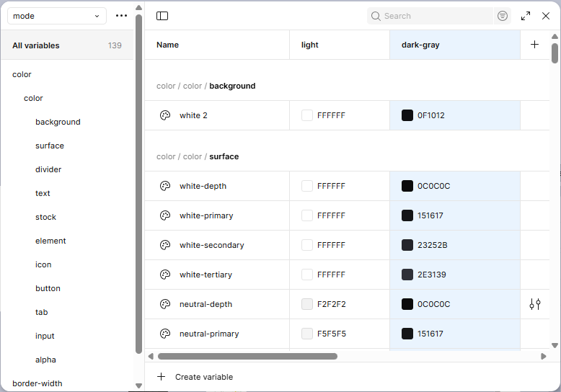This screenshot has height=392, width=561.
Task: Click the palette icon for white-depth
Action: [165, 186]
